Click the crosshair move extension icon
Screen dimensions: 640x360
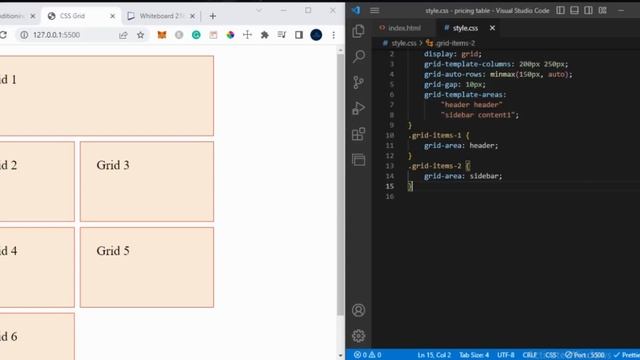pos(247,35)
